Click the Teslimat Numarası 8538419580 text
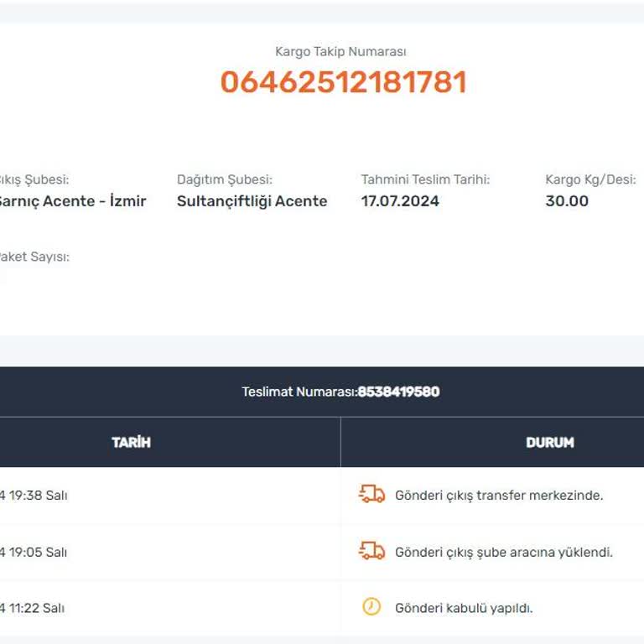 pos(340,392)
